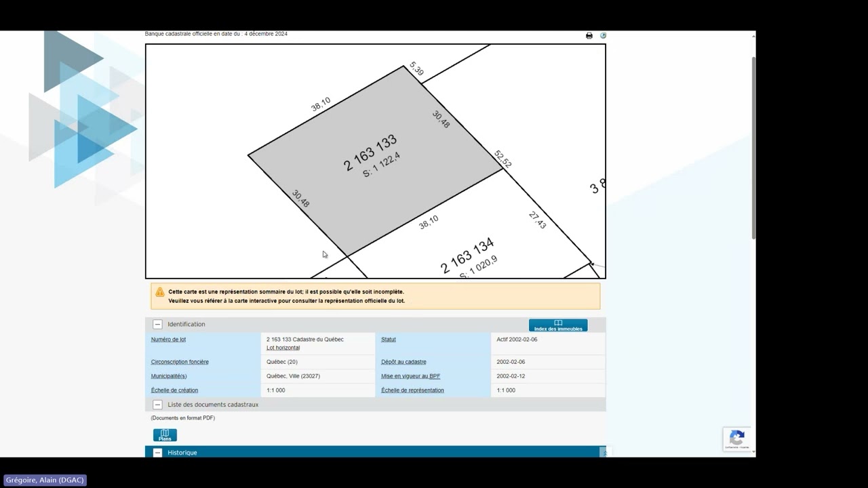Image resolution: width=868 pixels, height=488 pixels.
Task: Open the Statut definition link
Action: click(389, 340)
